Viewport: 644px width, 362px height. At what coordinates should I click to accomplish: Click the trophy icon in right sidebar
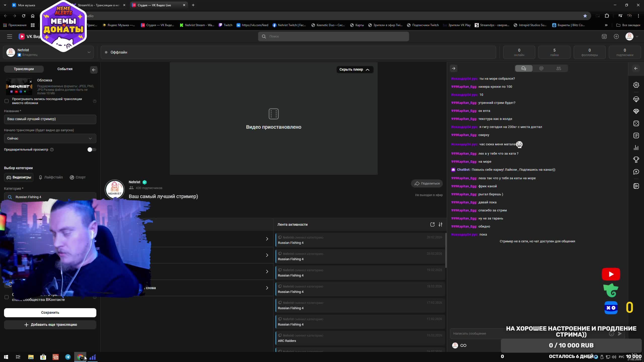click(636, 160)
